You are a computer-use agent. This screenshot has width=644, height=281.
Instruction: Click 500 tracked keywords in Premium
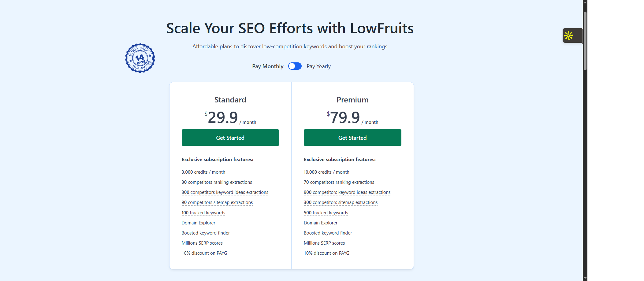click(x=326, y=213)
